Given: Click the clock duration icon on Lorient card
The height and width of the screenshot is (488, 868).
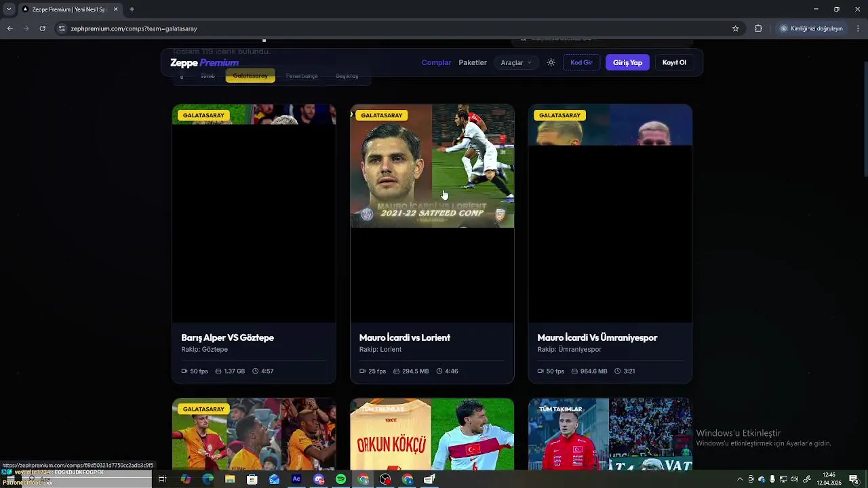Looking at the screenshot, I should click(x=439, y=371).
